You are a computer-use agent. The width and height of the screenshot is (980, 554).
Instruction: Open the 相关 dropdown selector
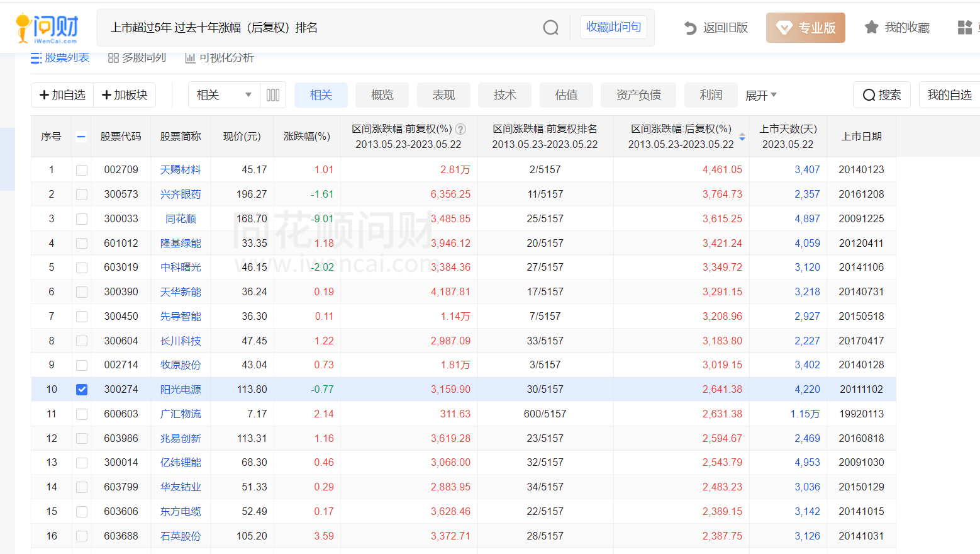pos(223,95)
